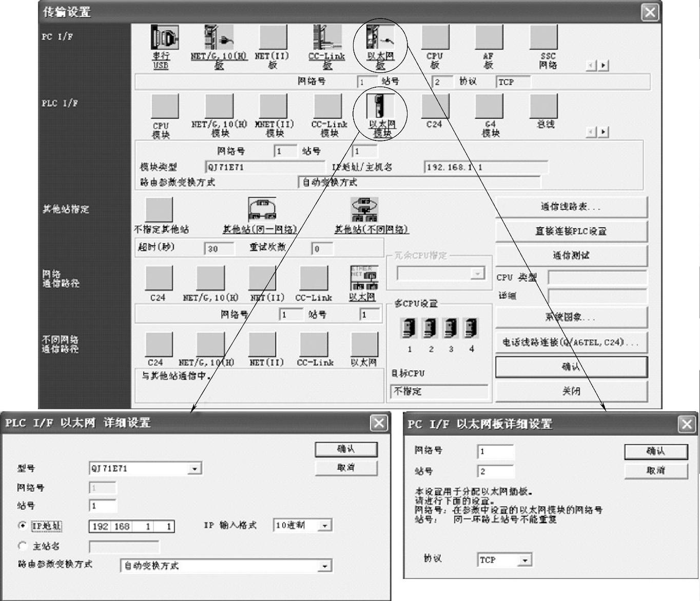Screen dimensions: 700x601
Task: Confirm with 确认 in 传输设置 window
Action: [x=571, y=367]
